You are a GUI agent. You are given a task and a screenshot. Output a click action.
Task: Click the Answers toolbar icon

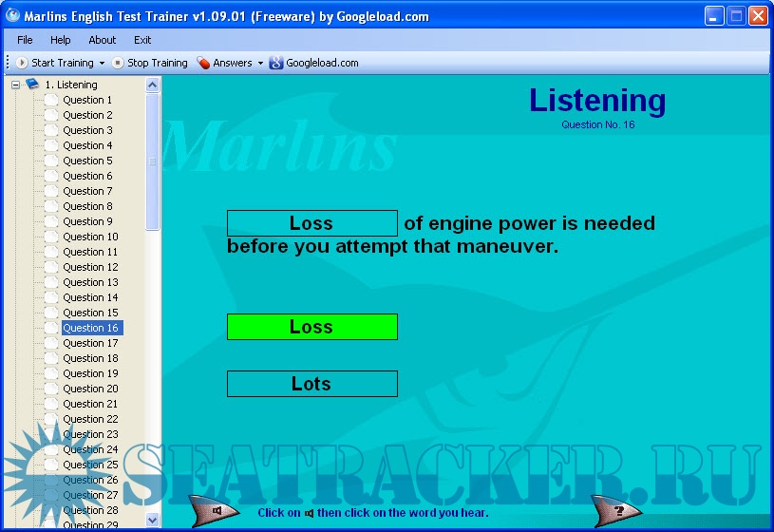pyautogui.click(x=203, y=63)
